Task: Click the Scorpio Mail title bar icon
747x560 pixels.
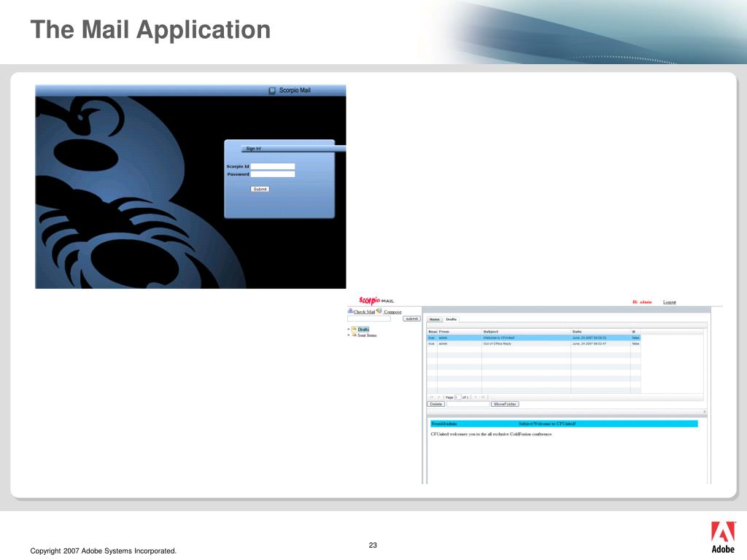Action: point(272,90)
